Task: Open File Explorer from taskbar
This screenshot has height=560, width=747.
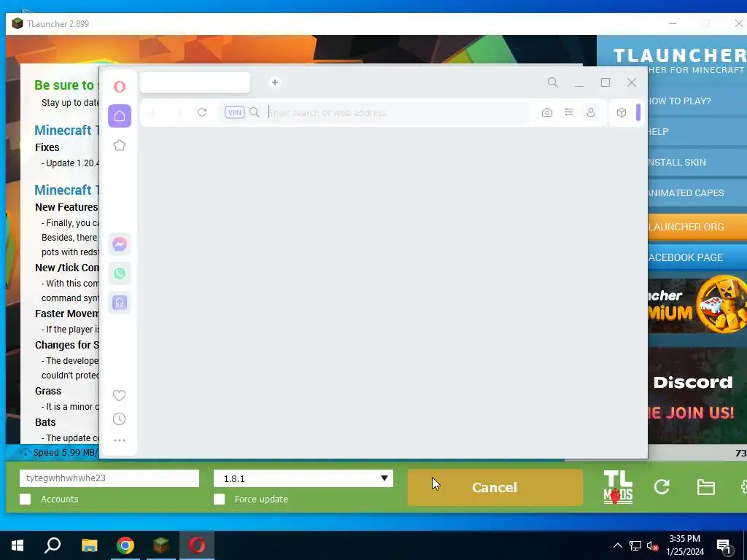Action: [x=89, y=545]
